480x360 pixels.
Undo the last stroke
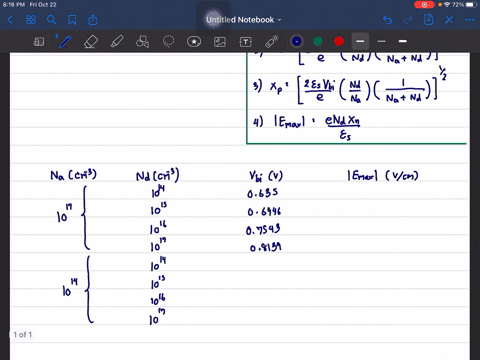(x=387, y=20)
